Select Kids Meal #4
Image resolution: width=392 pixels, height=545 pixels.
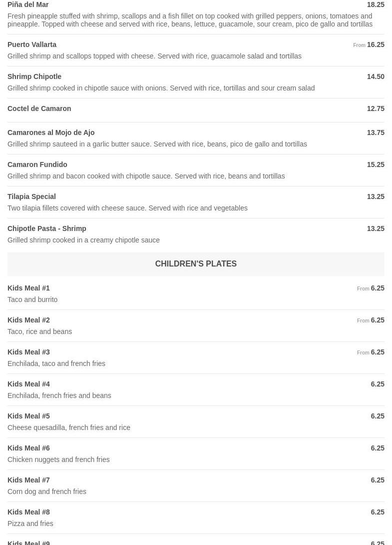click(x=28, y=384)
